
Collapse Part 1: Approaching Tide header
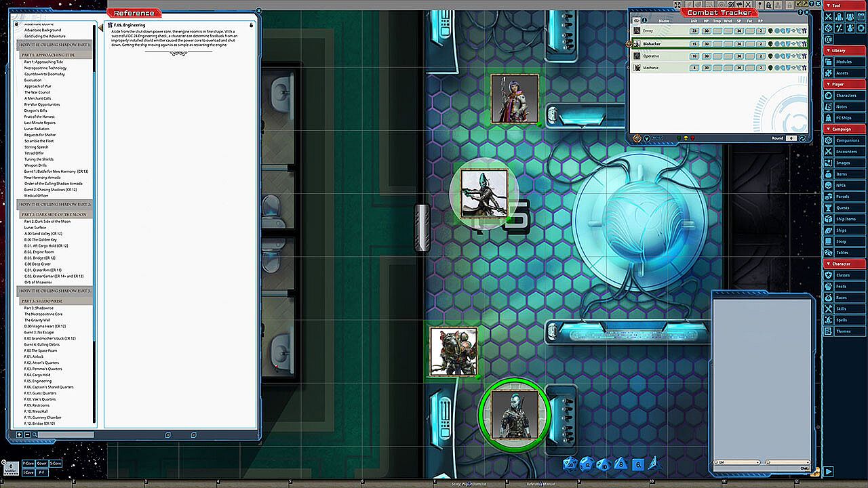[55, 55]
